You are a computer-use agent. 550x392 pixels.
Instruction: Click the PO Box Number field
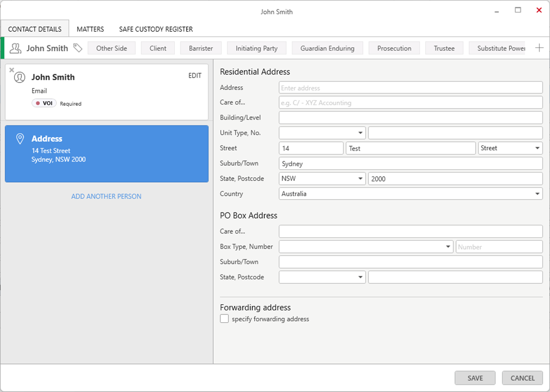click(499, 247)
